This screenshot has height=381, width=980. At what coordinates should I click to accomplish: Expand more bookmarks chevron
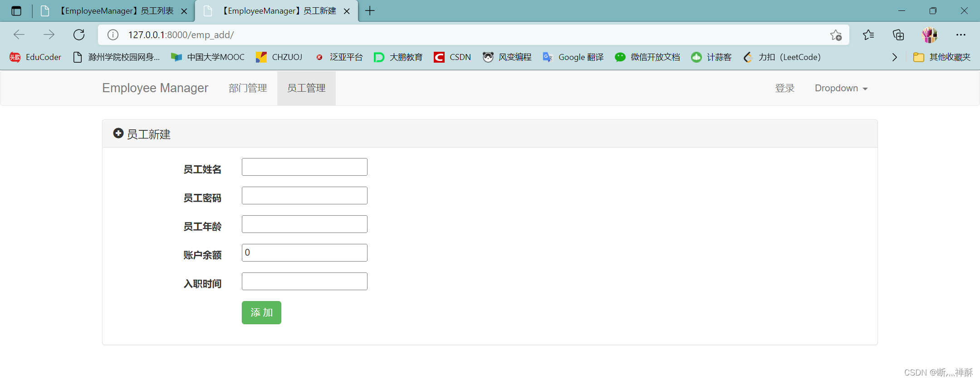tap(894, 57)
